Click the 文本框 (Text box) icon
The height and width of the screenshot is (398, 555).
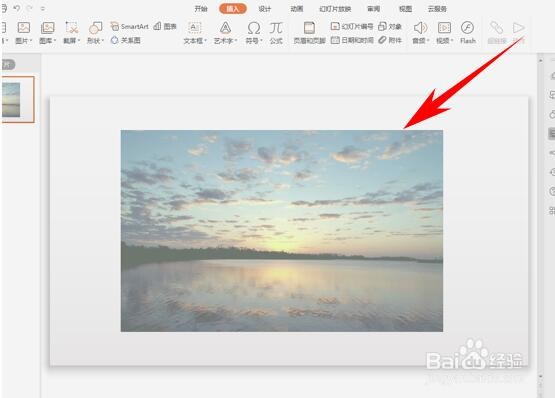coord(194,28)
